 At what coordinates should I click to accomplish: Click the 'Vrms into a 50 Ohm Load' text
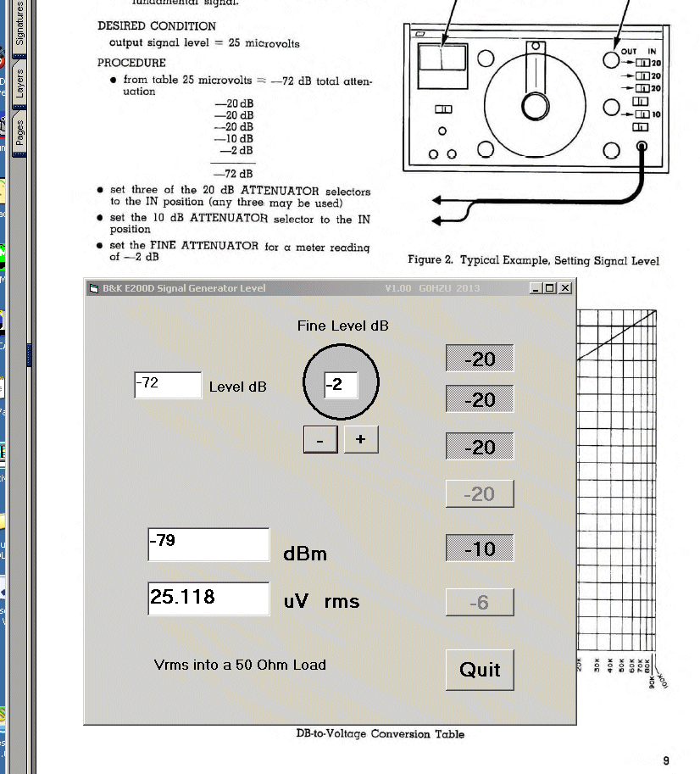240,665
